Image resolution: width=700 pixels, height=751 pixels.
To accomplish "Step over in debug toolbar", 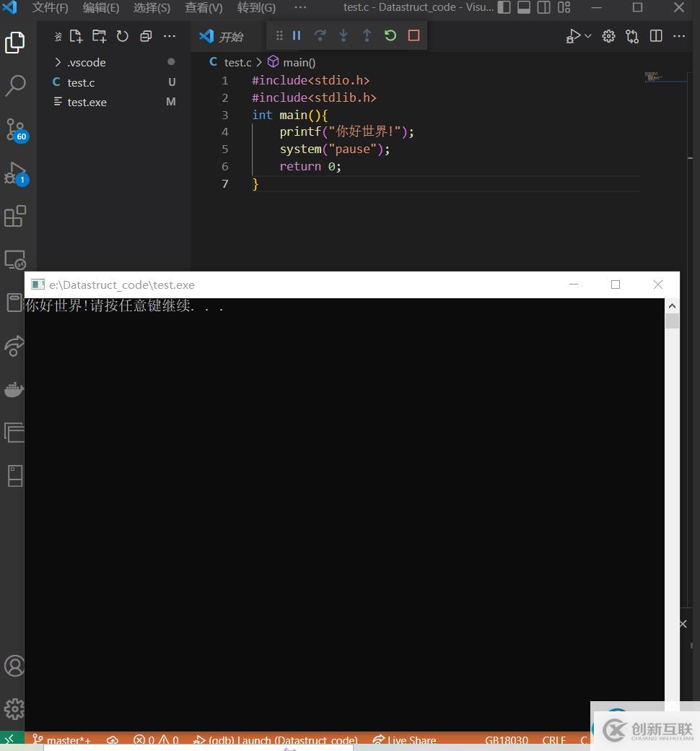I will click(x=320, y=35).
